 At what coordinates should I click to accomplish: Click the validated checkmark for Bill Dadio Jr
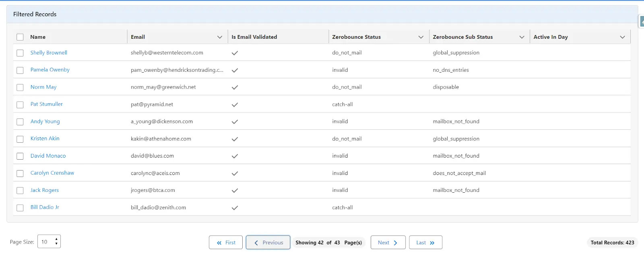click(235, 208)
